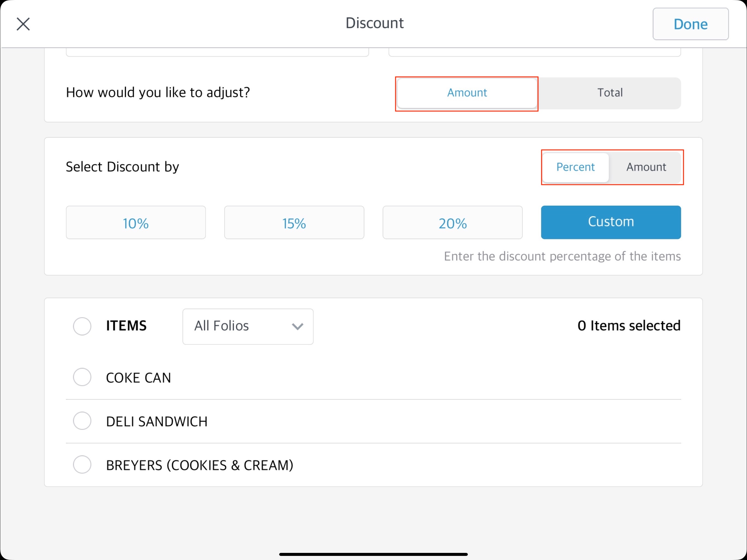This screenshot has width=747, height=560.
Task: Tap the BREYERS (COOKIES & CREAM) label
Action: (200, 465)
